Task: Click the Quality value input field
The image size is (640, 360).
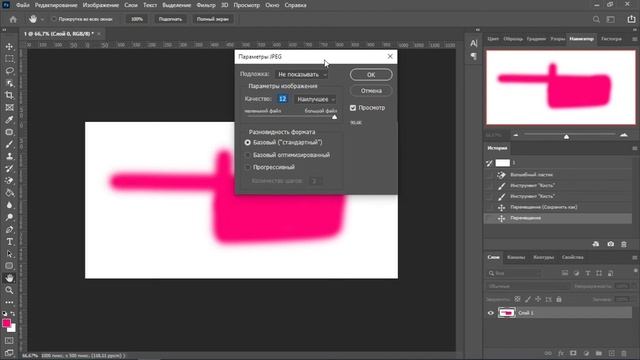Action: (x=282, y=99)
